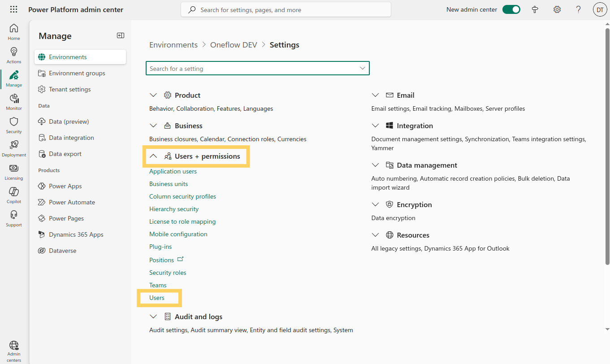Open Tenant settings menu item

coord(80,89)
